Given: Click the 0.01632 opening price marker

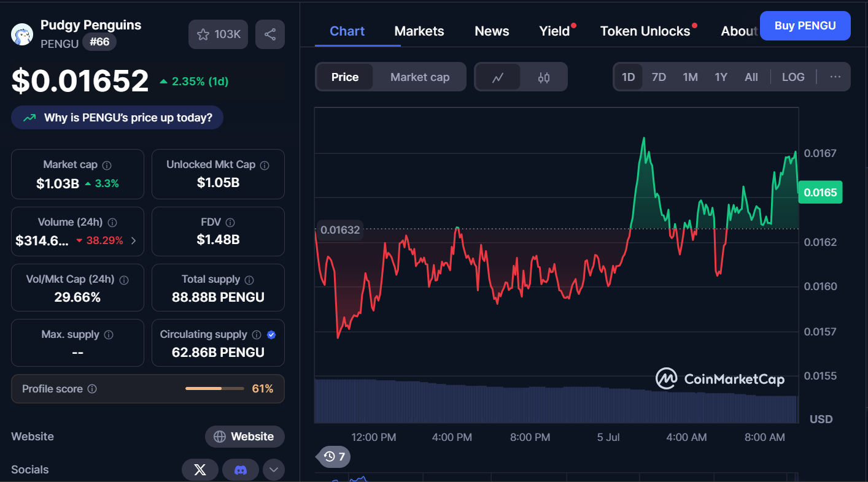Looking at the screenshot, I should [x=340, y=230].
